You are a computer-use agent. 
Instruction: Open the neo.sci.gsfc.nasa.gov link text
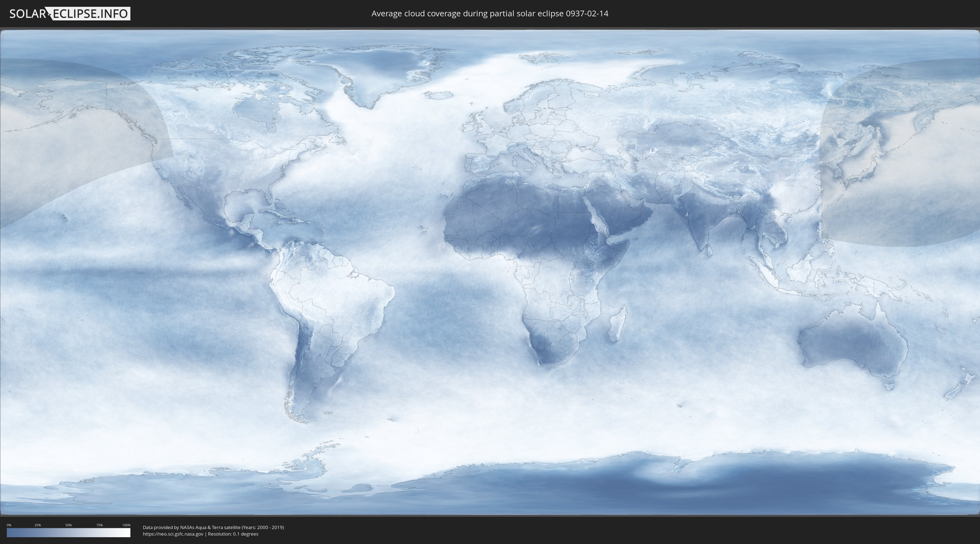(x=173, y=534)
